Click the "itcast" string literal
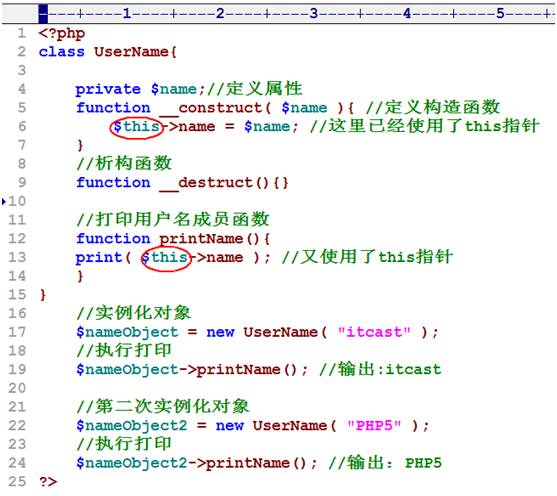 pos(374,332)
